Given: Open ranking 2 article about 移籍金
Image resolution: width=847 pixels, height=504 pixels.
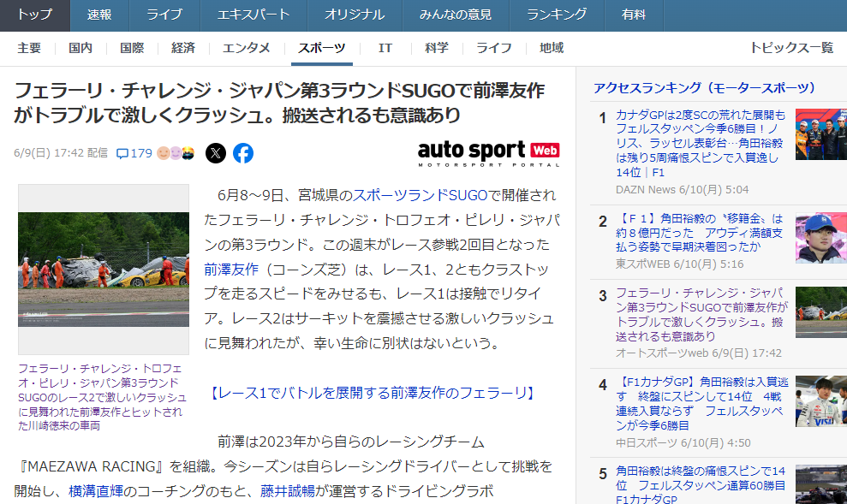Looking at the screenshot, I should [x=699, y=233].
